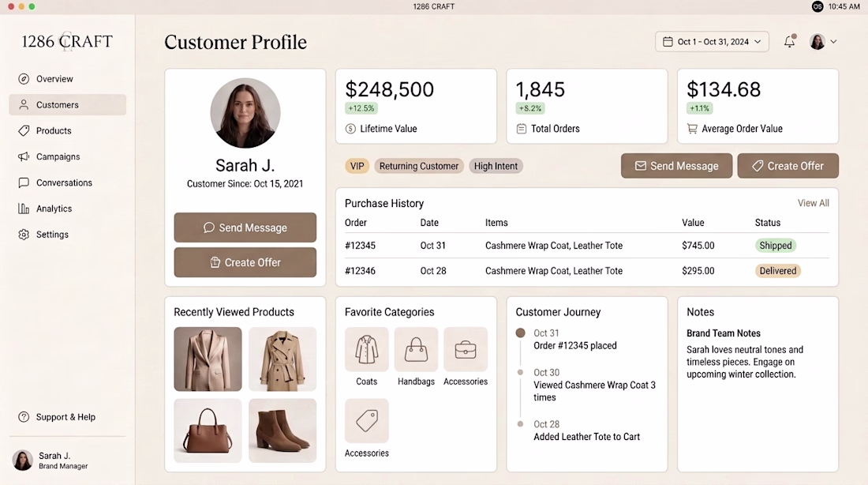Click the Average Order Value cart icon
868x485 pixels.
(x=692, y=129)
